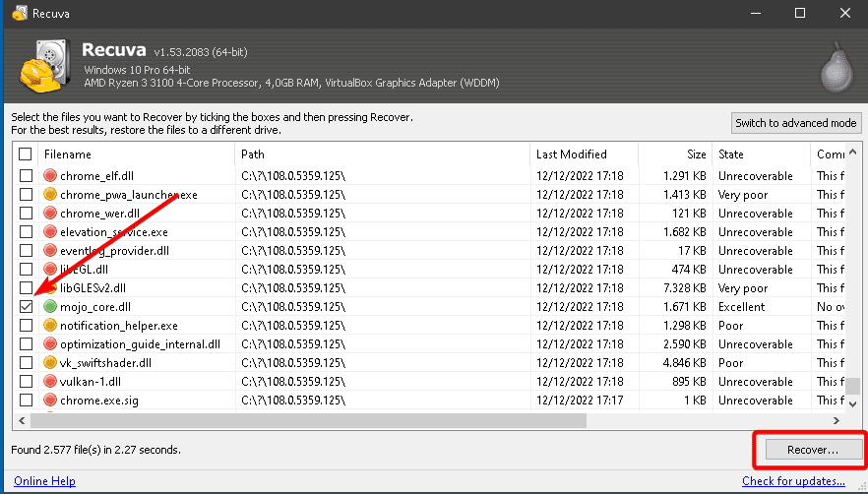The height and width of the screenshot is (494, 868).
Task: Untick the checkbox for mojo_core.dll
Action: [26, 306]
